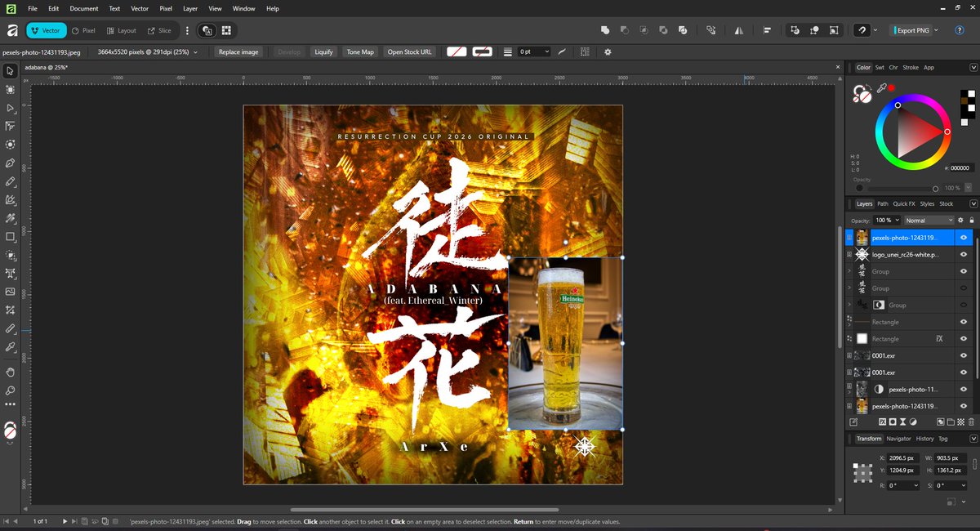Viewport: 980px width, 531px height.
Task: Click the context toolbar settings gear
Action: pos(608,51)
